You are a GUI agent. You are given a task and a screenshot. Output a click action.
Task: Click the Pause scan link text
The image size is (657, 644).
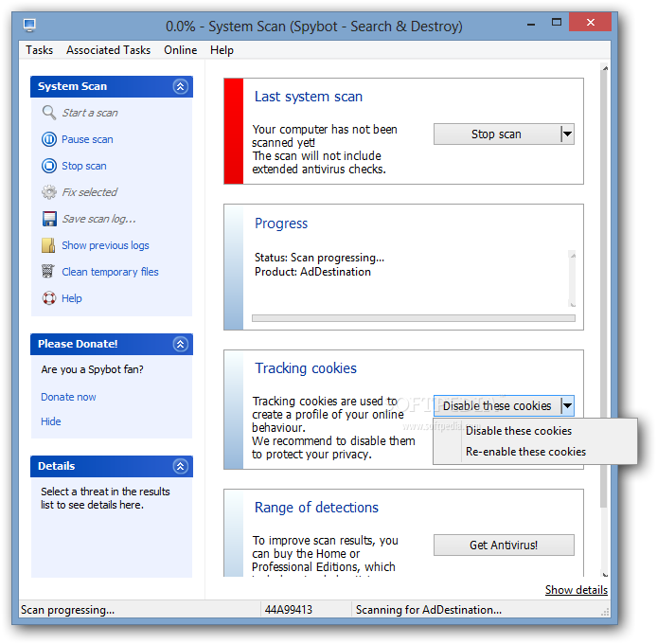pos(87,139)
